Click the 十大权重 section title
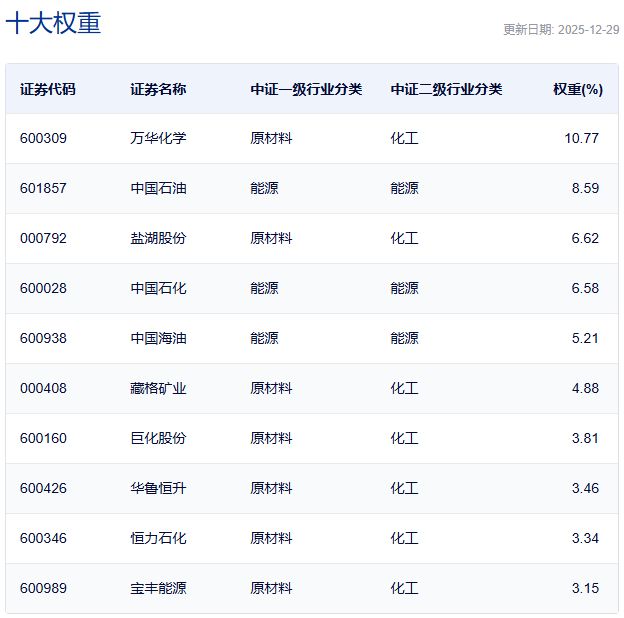This screenshot has height=618, width=624. [x=54, y=24]
